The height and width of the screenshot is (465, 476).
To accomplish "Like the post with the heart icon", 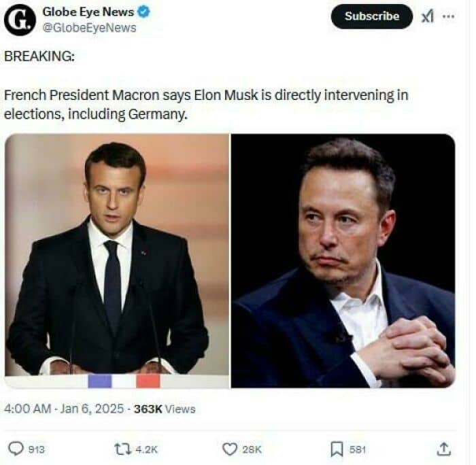I will [231, 449].
